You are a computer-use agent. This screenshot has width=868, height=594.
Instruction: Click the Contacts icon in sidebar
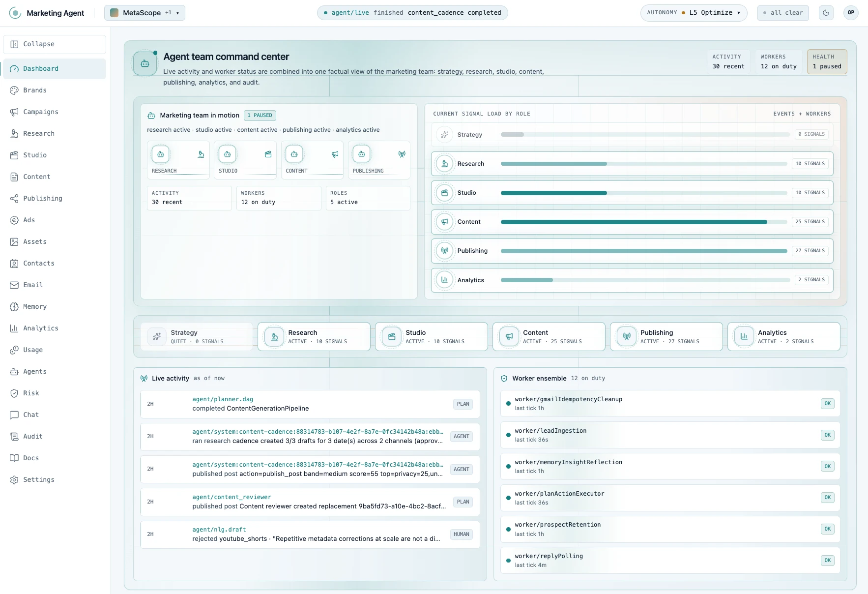(x=14, y=264)
